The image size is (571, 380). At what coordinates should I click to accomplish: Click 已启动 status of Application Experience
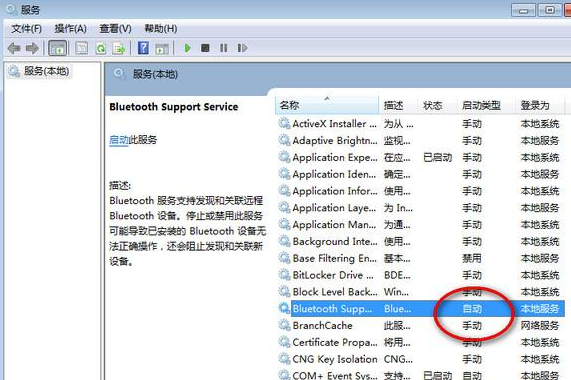(438, 158)
